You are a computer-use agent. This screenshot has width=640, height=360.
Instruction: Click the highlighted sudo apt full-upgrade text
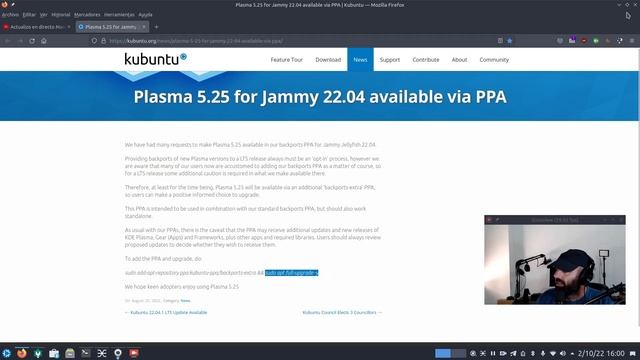click(291, 273)
